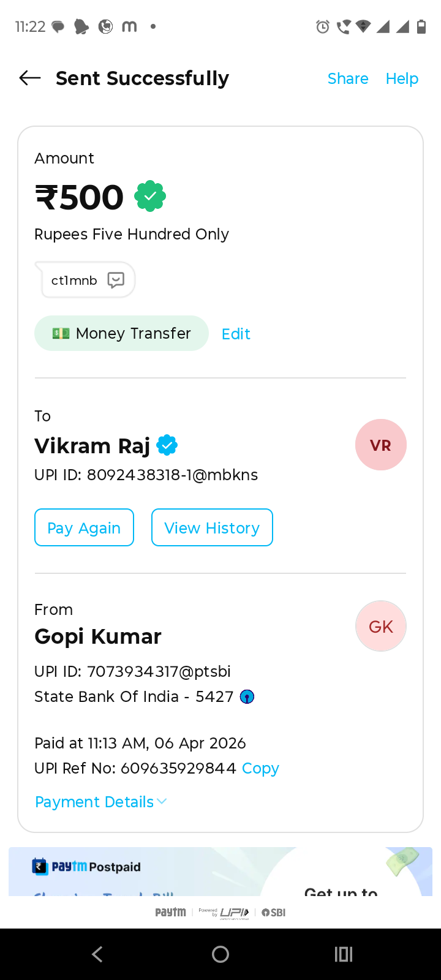Tap the Android home navigation button
441x980 pixels.
pos(221,954)
